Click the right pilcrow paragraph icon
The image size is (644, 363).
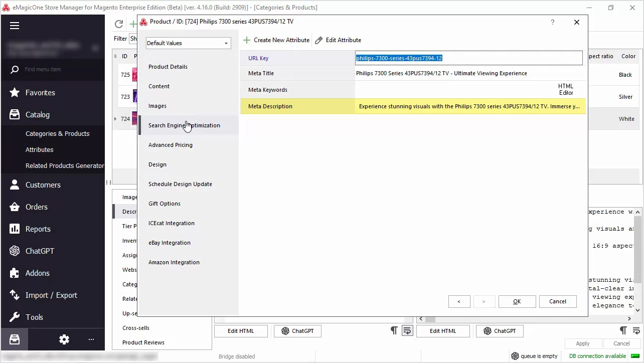click(623, 330)
